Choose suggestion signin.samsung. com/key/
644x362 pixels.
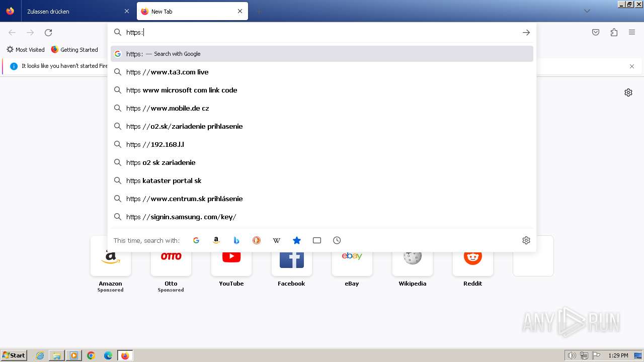[322, 217]
